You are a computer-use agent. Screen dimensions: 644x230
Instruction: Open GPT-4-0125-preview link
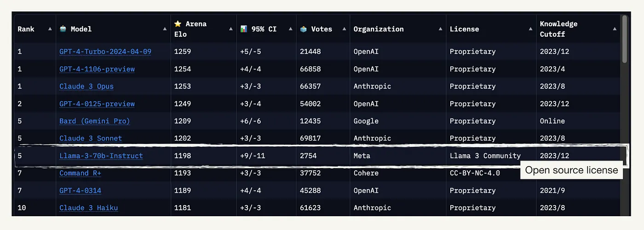pos(97,104)
